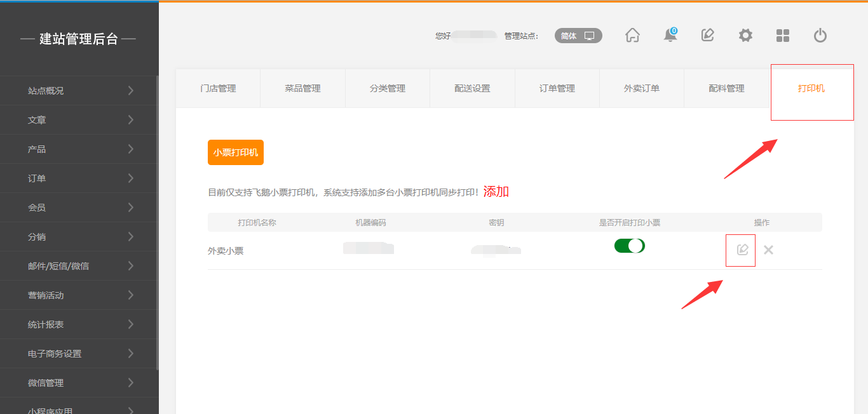
Task: Open the 简体 site language selector
Action: (x=578, y=36)
